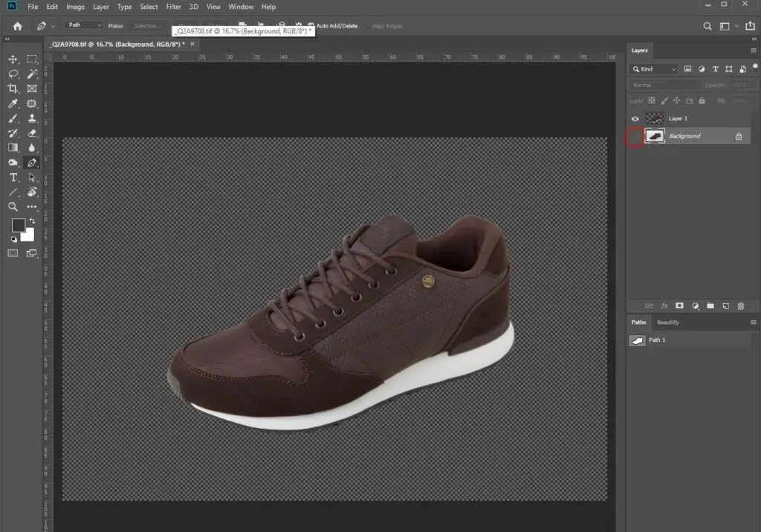Hide Layer 1 using its eye icon
The width and height of the screenshot is (761, 532).
click(x=635, y=118)
